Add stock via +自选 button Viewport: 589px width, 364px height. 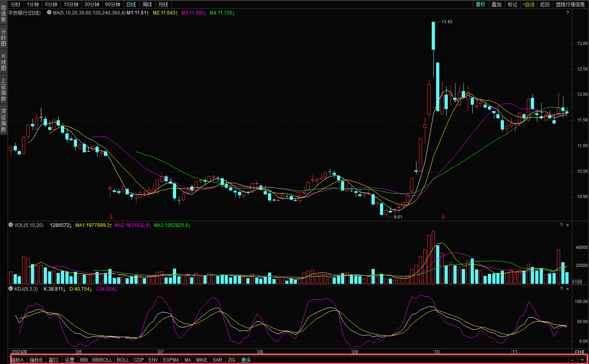click(x=528, y=4)
